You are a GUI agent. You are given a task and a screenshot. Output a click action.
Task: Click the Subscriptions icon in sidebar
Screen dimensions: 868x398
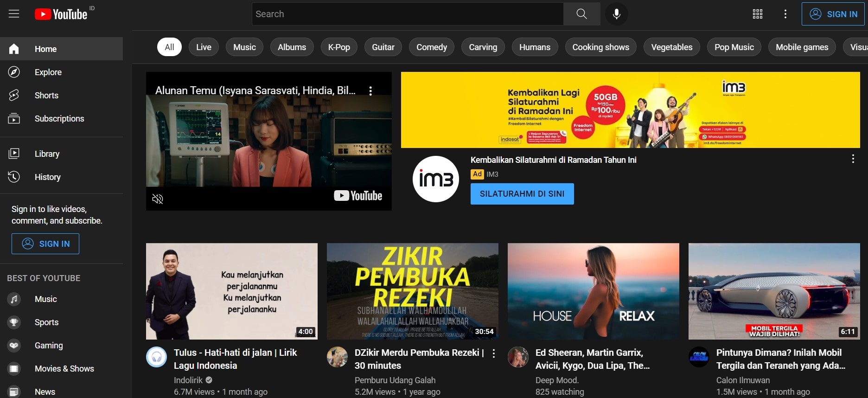pos(14,118)
